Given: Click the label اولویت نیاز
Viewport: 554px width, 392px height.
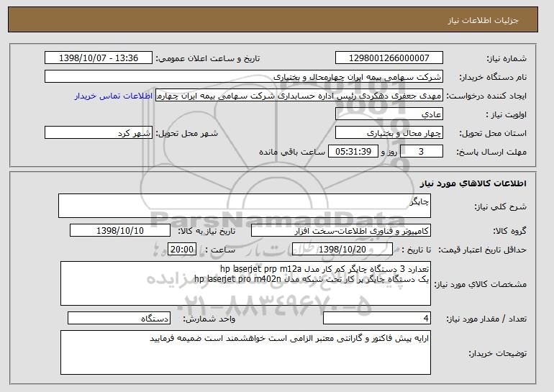Looking at the screenshot, I should 507,114.
